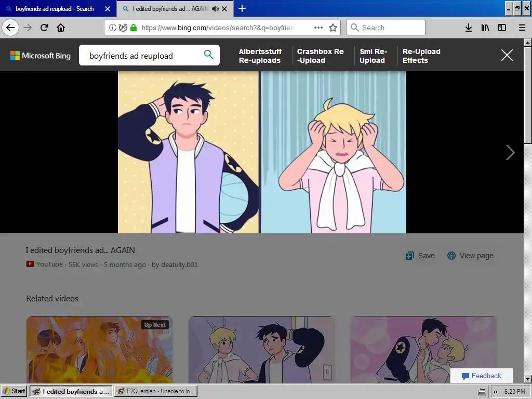Toggle the sidebar view icon
Screen dimensions: 532x399
(x=502, y=28)
